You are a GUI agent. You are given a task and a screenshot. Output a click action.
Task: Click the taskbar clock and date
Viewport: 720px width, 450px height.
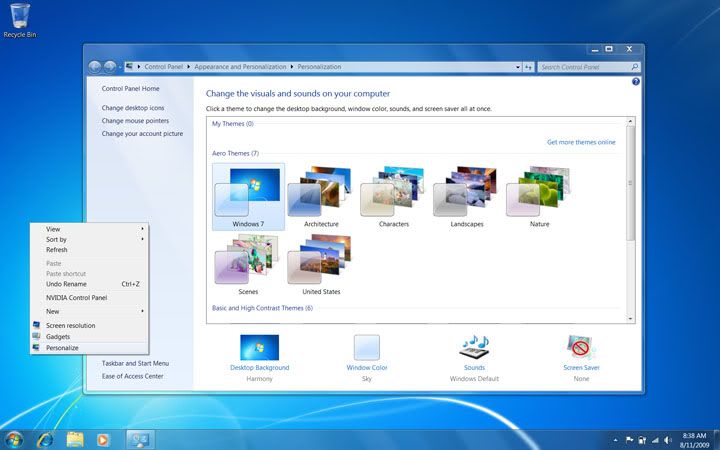click(694, 440)
